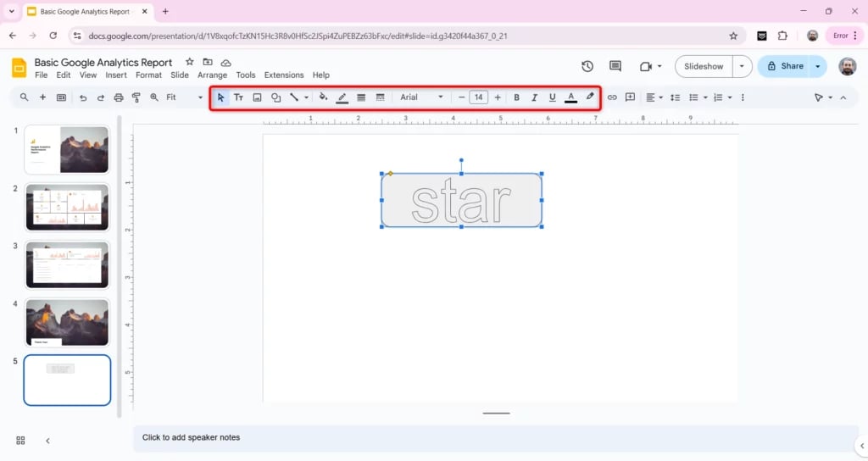
Task: Open the Fit zoom dropdown
Action: tap(184, 97)
